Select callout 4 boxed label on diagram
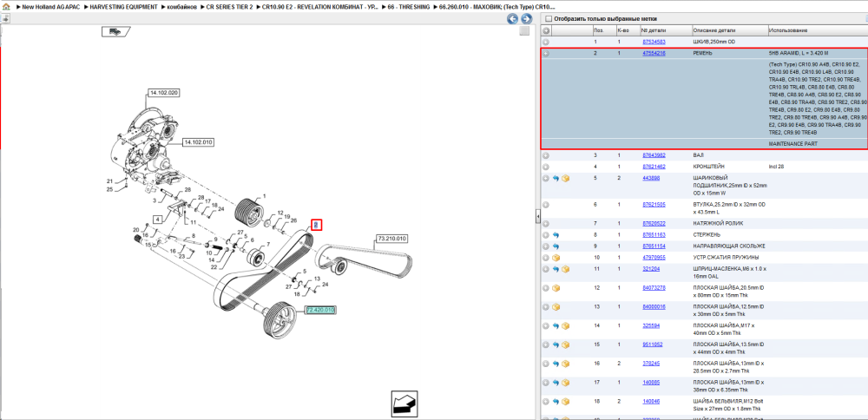Screen dimensions: 868x420 click(158, 220)
